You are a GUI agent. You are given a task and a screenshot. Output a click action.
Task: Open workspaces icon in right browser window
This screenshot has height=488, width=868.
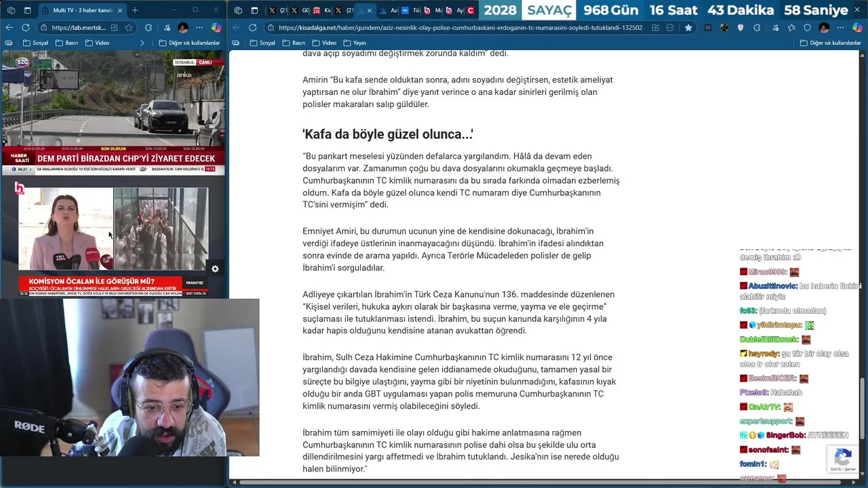point(237,10)
